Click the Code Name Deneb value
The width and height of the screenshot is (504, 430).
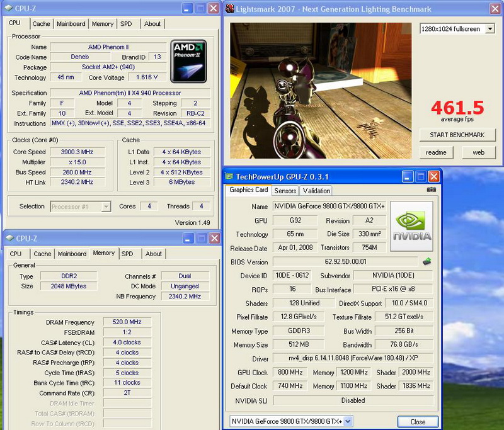point(80,57)
